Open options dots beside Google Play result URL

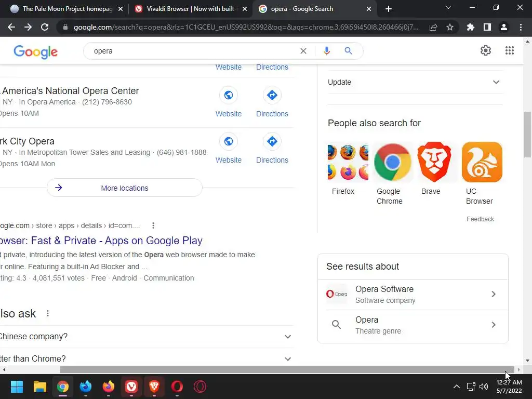point(153,225)
